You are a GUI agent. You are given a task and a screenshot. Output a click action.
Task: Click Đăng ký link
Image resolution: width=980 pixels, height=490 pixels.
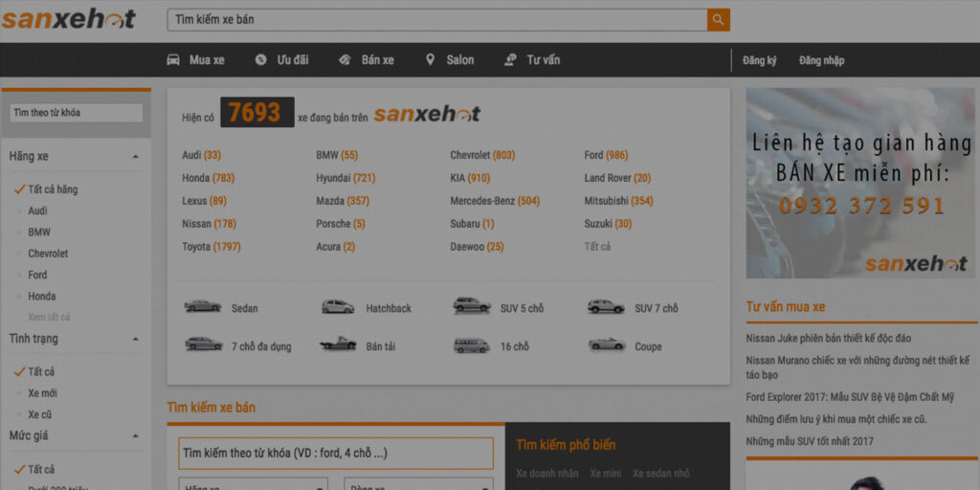point(759,60)
